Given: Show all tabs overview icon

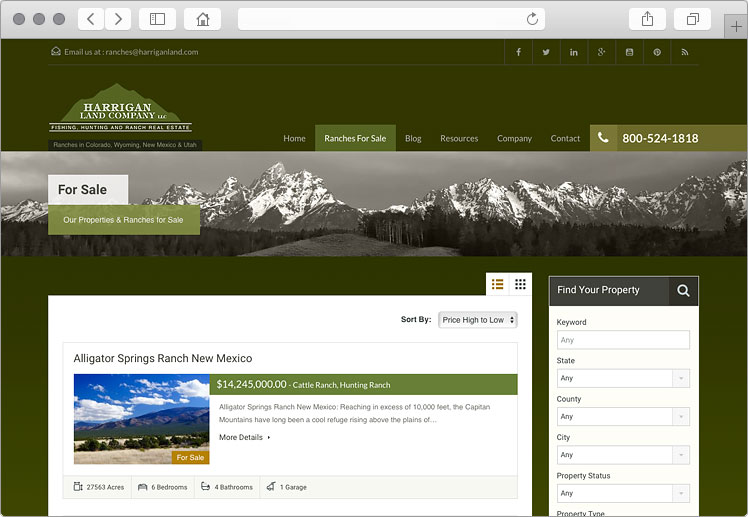Looking at the screenshot, I should (693, 19).
